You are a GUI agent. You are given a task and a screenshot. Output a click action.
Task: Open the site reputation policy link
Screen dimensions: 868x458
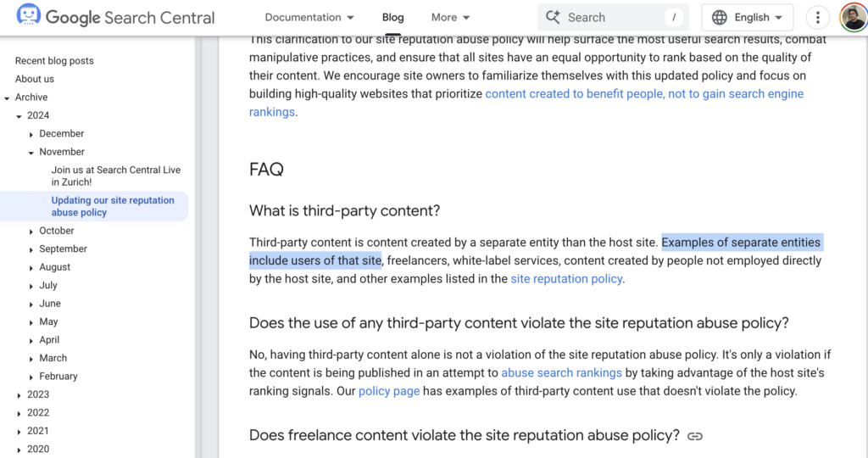(x=566, y=279)
